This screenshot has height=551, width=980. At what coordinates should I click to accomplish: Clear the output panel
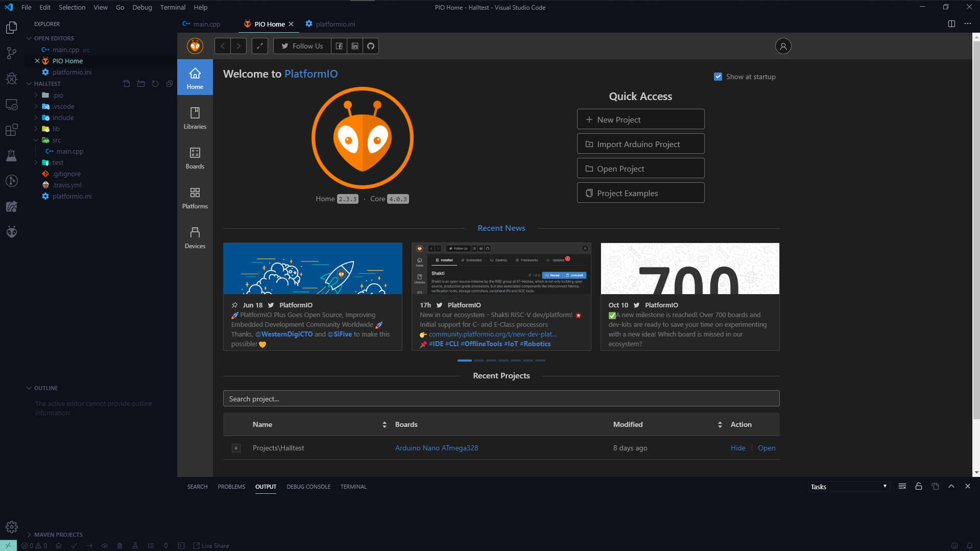pos(902,486)
